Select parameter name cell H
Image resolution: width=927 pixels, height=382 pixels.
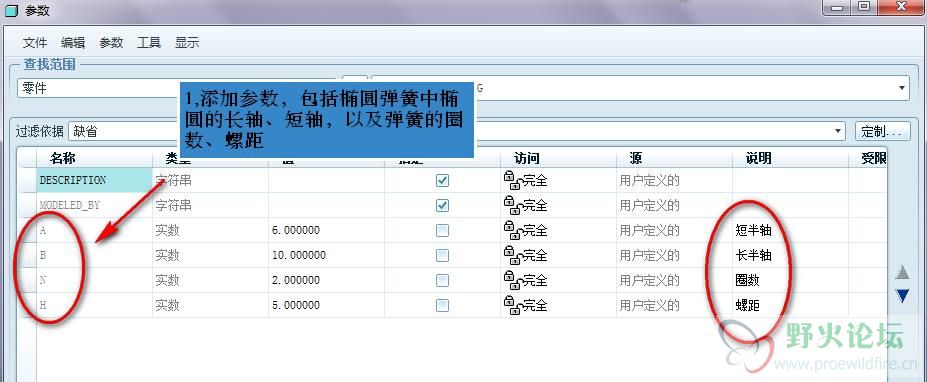coord(95,305)
